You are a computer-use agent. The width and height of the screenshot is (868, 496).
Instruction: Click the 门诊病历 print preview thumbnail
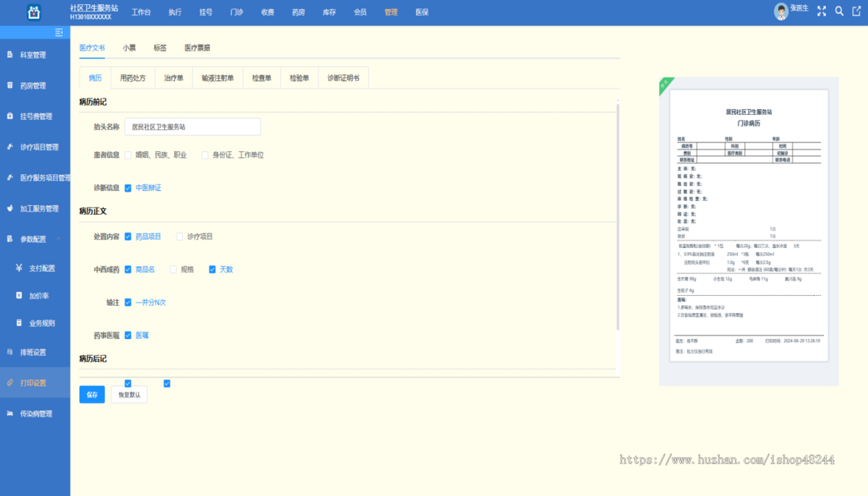point(749,227)
